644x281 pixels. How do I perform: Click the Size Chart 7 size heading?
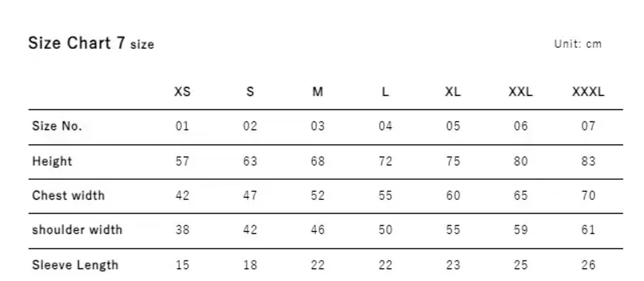(91, 43)
